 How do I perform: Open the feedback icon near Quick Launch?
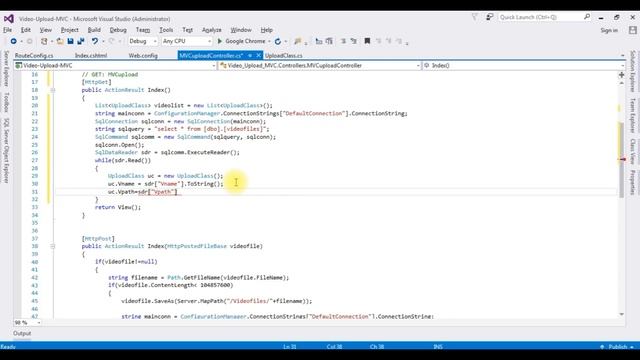[x=489, y=17]
